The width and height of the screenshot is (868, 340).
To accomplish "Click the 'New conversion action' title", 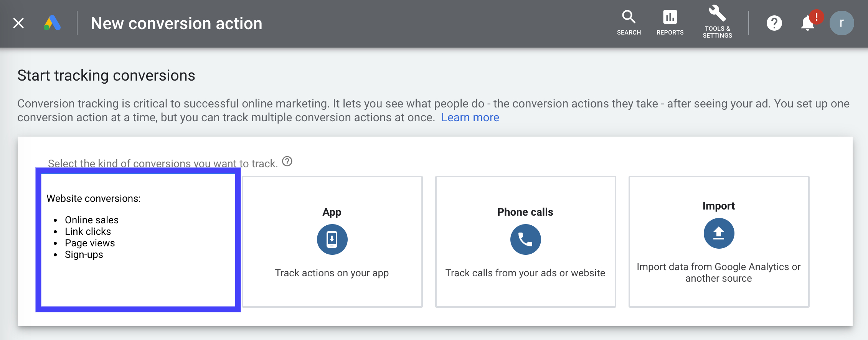I will click(177, 23).
